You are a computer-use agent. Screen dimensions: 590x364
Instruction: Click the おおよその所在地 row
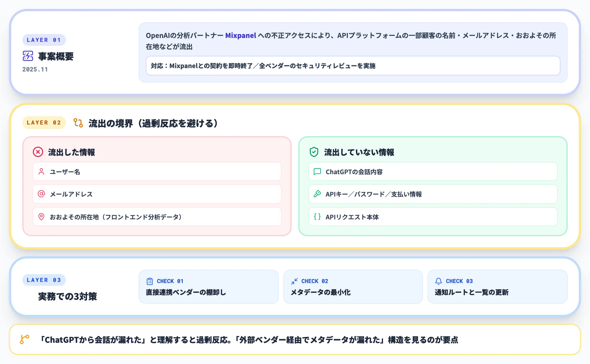tap(157, 217)
